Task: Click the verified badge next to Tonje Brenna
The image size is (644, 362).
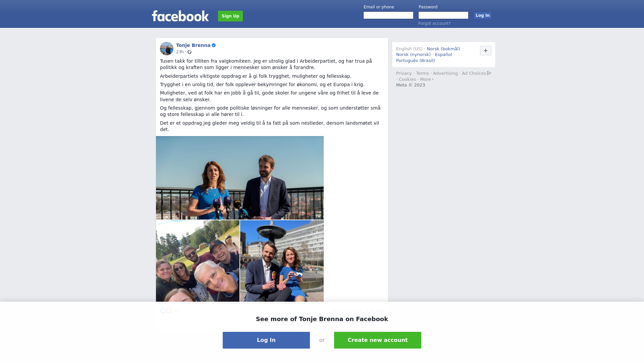Action: [x=214, y=45]
